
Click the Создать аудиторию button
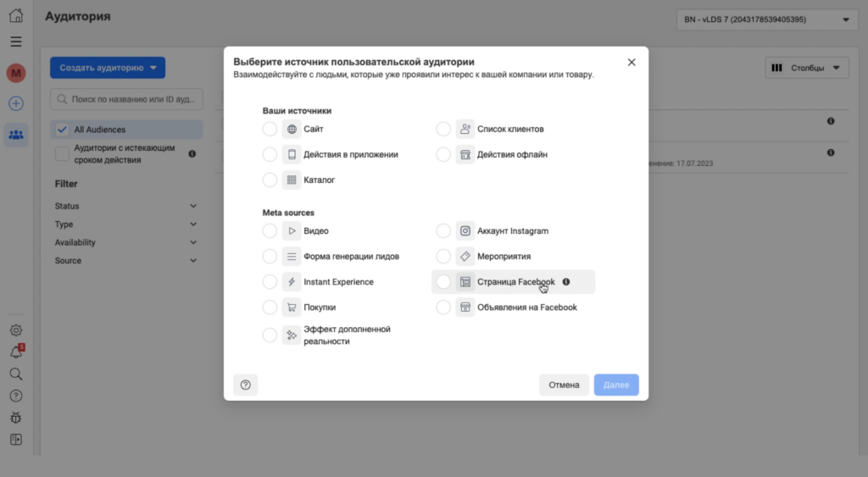pos(107,68)
